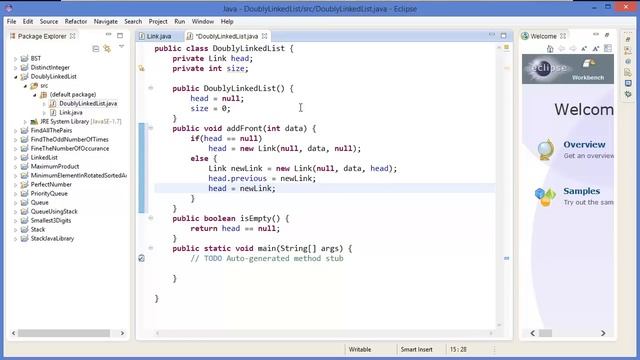Customize Welcome page layout
The height and width of the screenshot is (360, 640).
click(x=608, y=49)
